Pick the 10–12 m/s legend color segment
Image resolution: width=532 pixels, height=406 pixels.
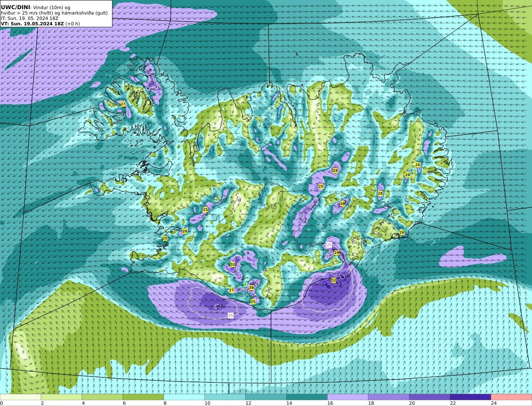pyautogui.click(x=225, y=397)
